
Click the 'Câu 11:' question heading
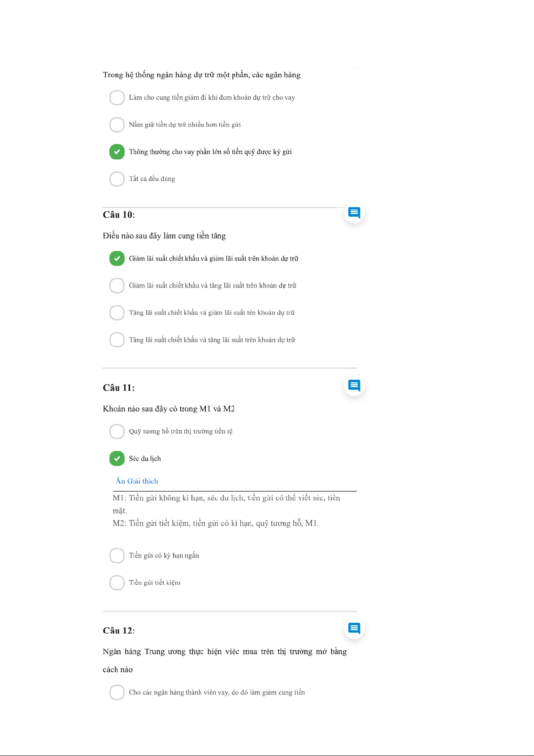click(x=119, y=388)
